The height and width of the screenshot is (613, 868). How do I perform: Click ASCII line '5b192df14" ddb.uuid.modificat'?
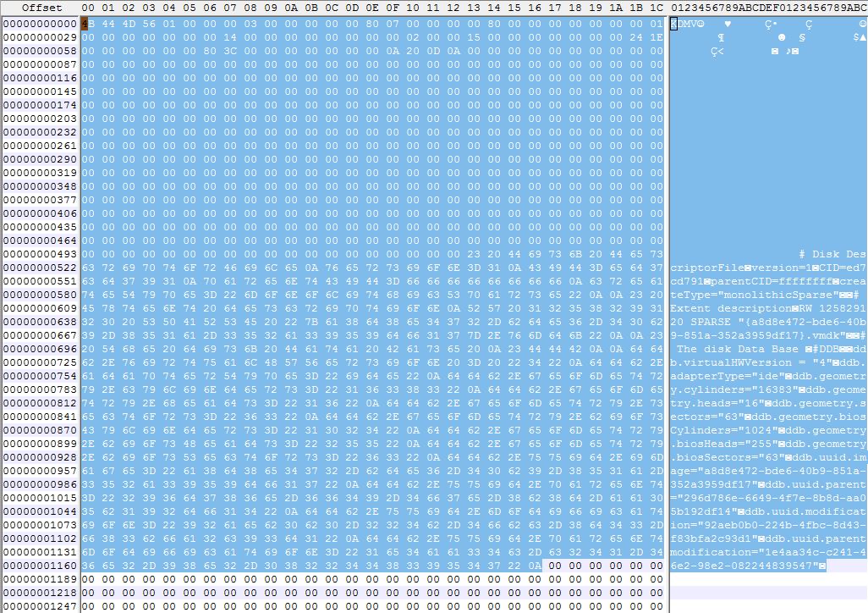pyautogui.click(x=768, y=511)
